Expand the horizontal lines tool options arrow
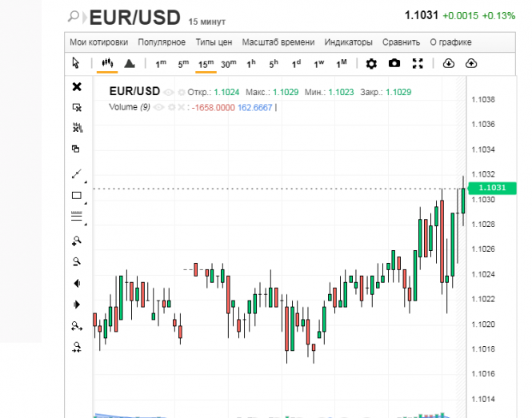Image resolution: width=532 pixels, height=418 pixels. point(86,224)
